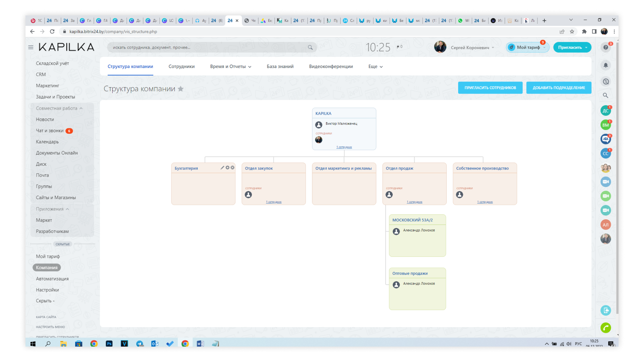Click the plus icon on Бухгалтерия card

pyautogui.click(x=227, y=168)
